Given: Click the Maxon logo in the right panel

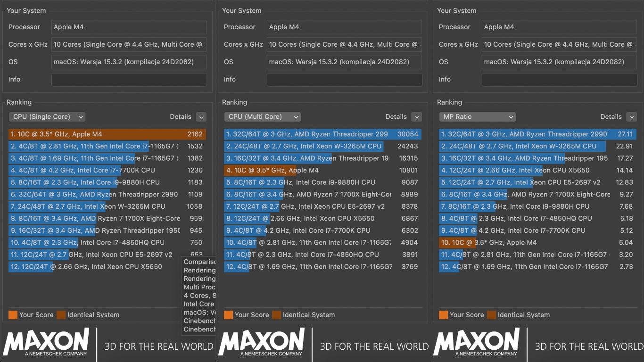Looking at the screenshot, I should tap(476, 343).
